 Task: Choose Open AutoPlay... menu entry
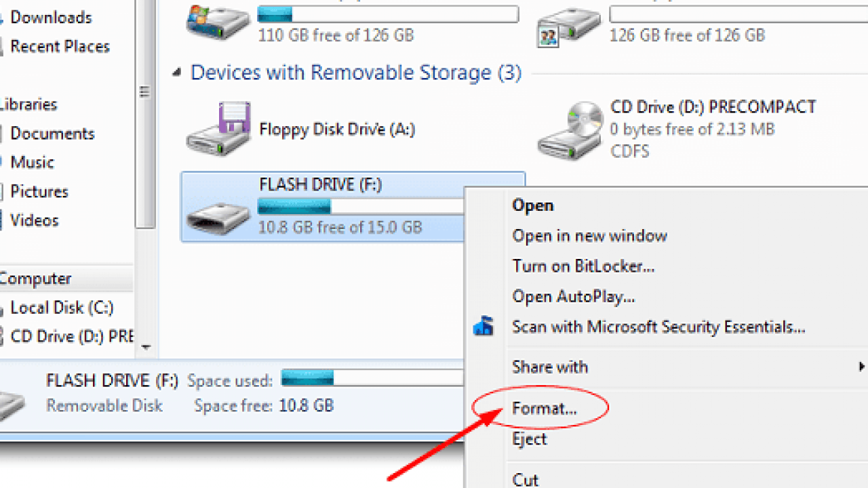pyautogui.click(x=574, y=297)
